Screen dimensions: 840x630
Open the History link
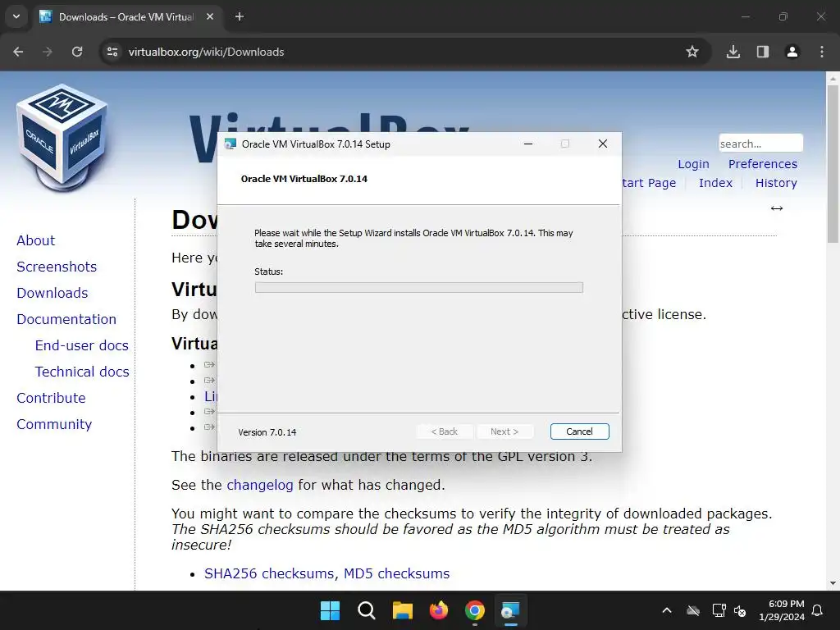(x=776, y=183)
